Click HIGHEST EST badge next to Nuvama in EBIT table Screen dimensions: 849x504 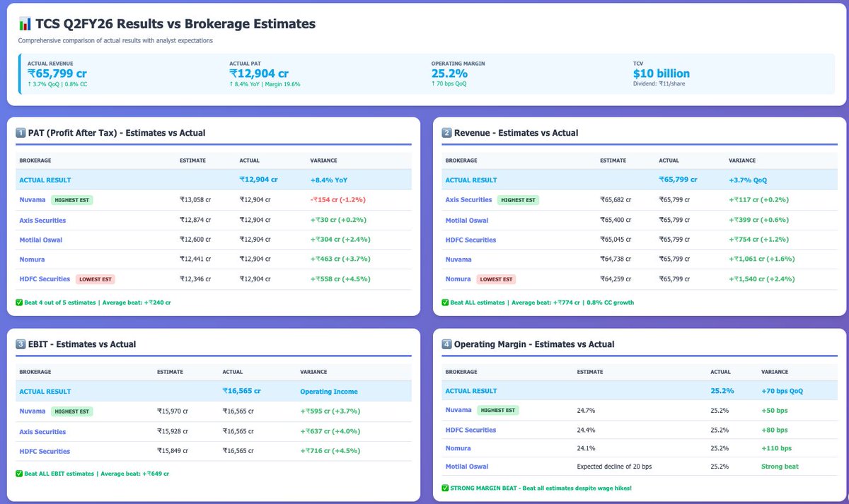(x=71, y=411)
